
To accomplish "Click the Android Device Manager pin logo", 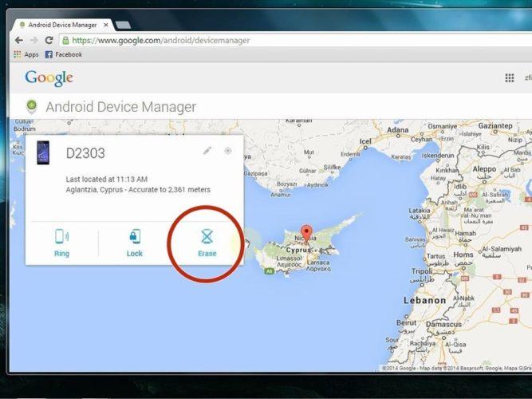I will pos(32,106).
